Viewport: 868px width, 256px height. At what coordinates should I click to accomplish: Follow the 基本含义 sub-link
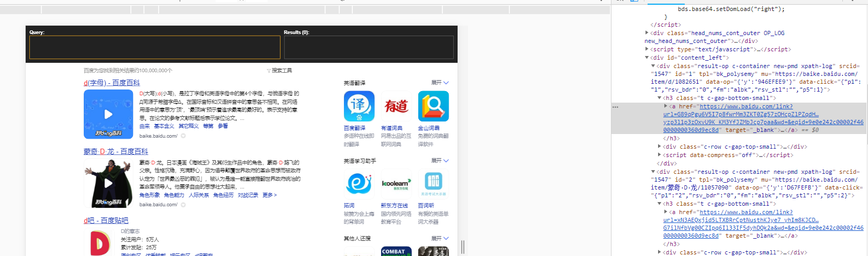164,126
